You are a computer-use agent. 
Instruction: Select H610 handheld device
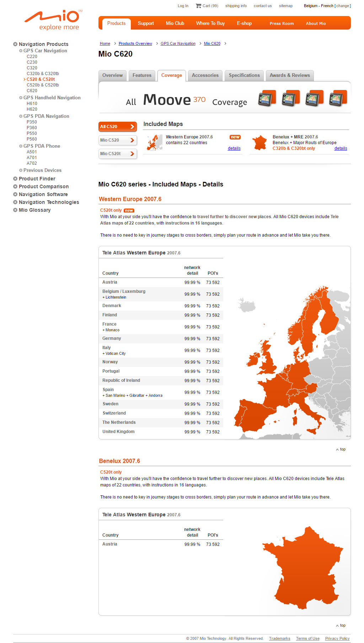[32, 104]
